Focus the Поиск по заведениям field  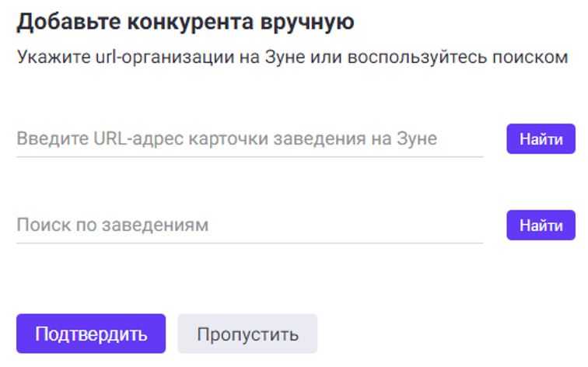pos(249,225)
